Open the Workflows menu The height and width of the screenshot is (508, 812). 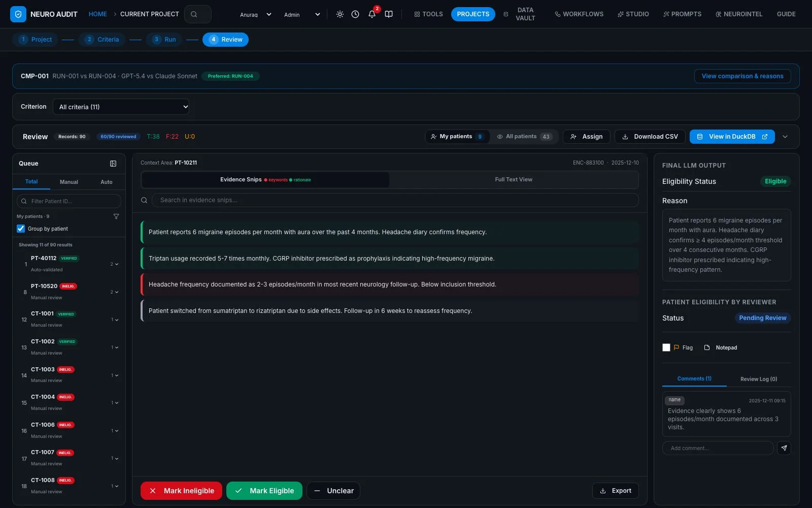coord(579,14)
